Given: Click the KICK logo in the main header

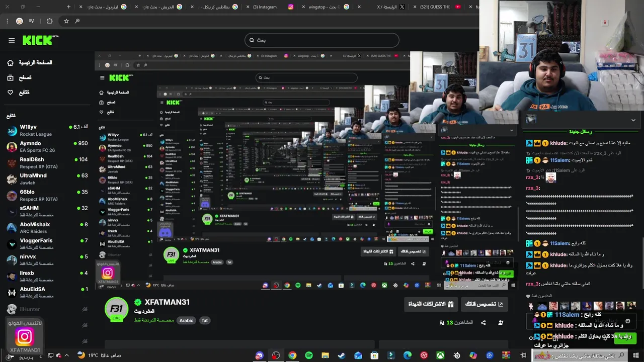Looking at the screenshot, I should (x=40, y=40).
